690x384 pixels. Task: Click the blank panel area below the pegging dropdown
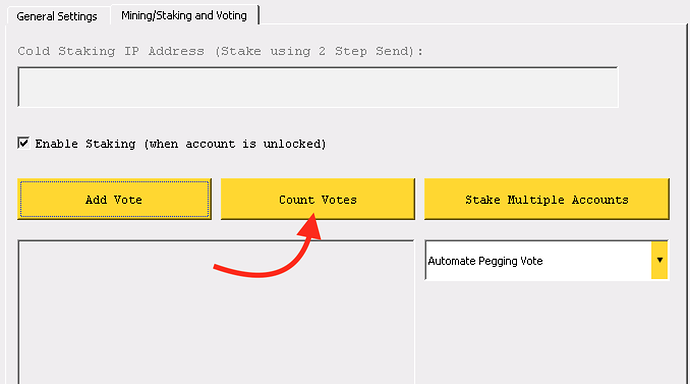point(547,332)
